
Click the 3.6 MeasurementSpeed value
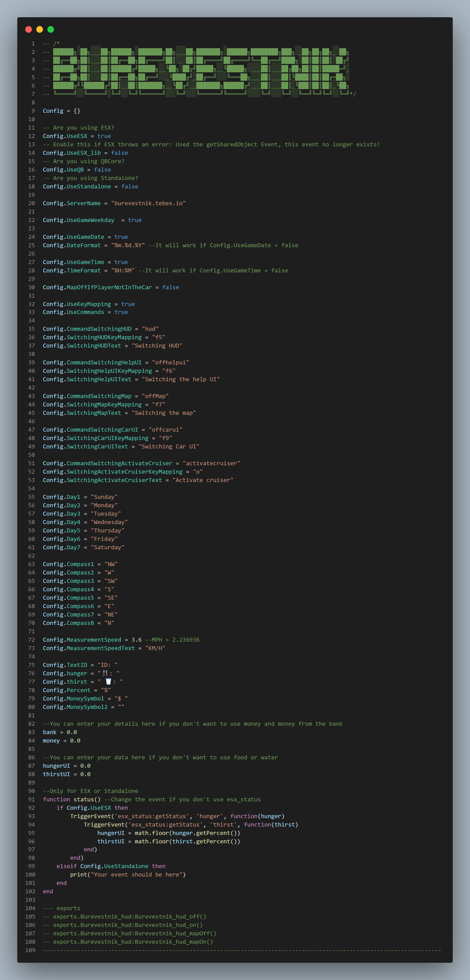(136, 640)
